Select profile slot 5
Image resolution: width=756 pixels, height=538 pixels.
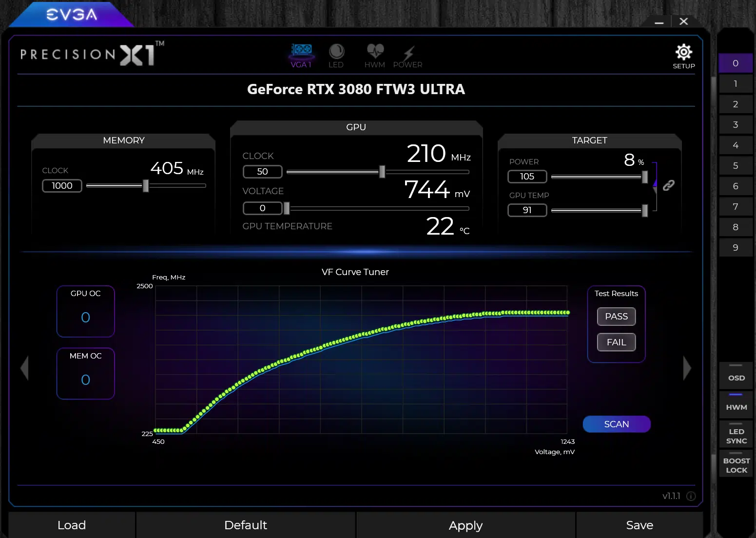coord(736,166)
